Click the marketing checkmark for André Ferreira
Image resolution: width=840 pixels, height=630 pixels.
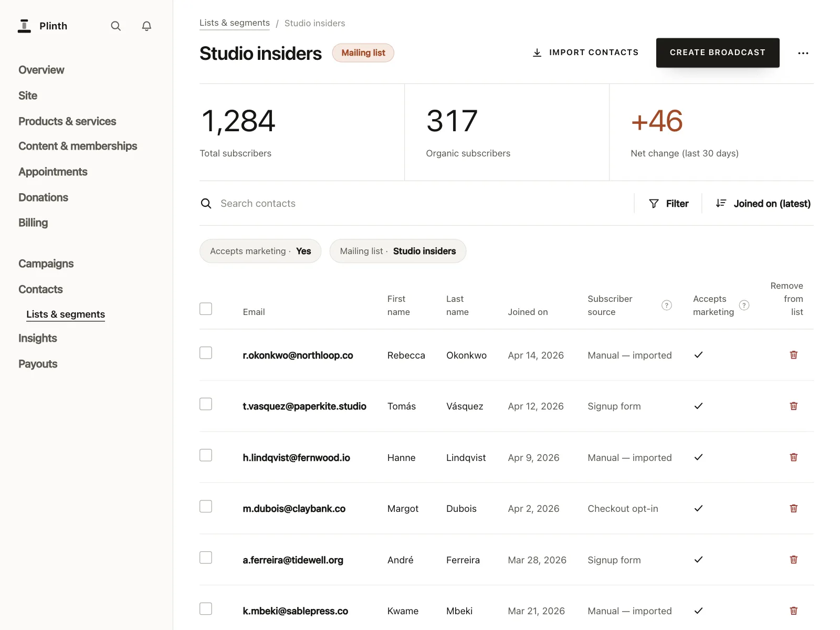click(698, 560)
